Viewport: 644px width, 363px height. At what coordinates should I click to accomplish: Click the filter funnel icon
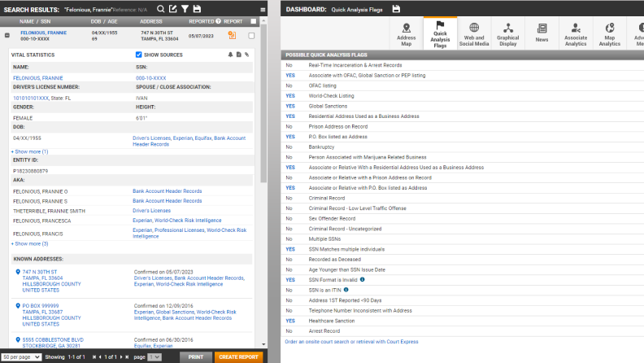pyautogui.click(x=185, y=8)
